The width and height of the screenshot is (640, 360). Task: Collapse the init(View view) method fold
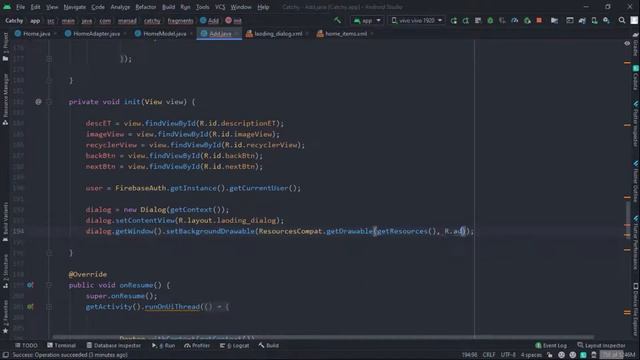tap(49, 102)
